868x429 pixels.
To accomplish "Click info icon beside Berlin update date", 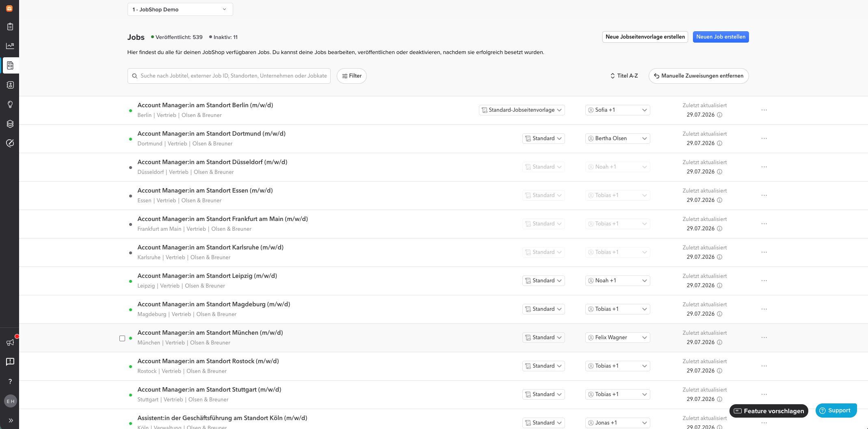I will pyautogui.click(x=719, y=115).
